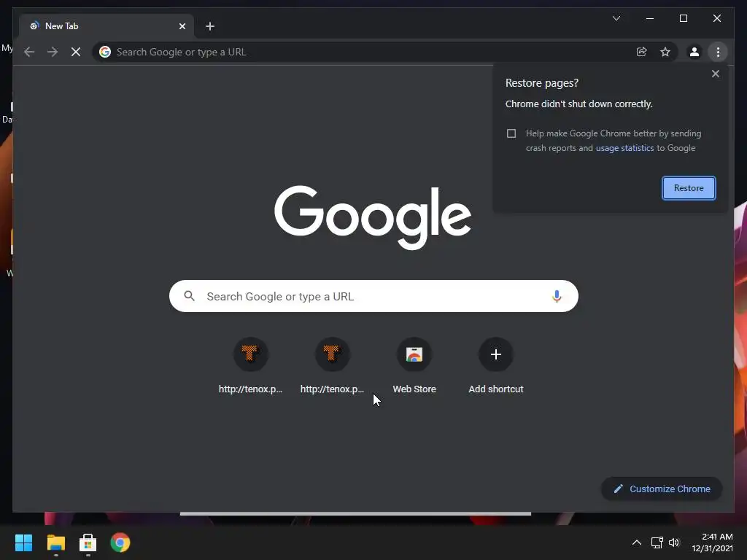The height and width of the screenshot is (560, 747).
Task: Stop page loading with X button
Action: 76,52
